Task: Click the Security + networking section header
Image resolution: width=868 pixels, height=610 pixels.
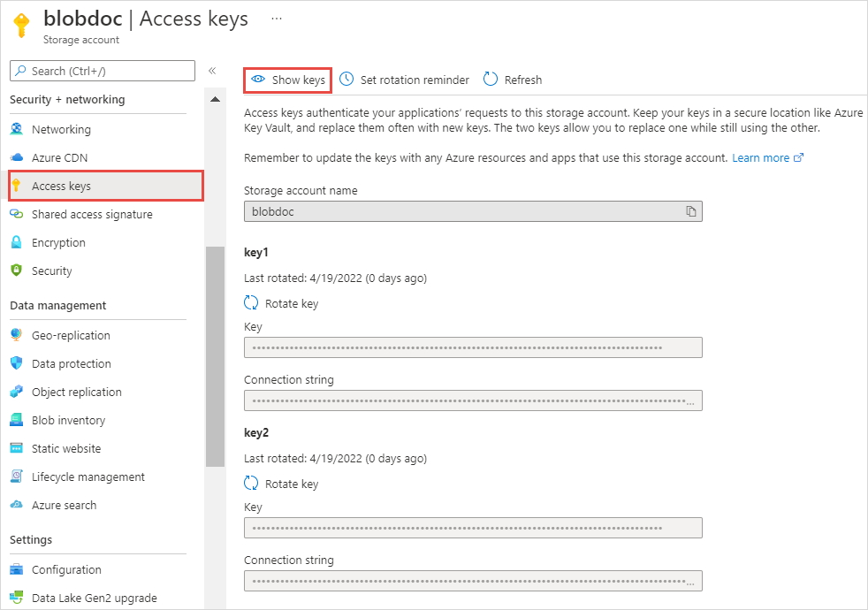Action: [67, 100]
